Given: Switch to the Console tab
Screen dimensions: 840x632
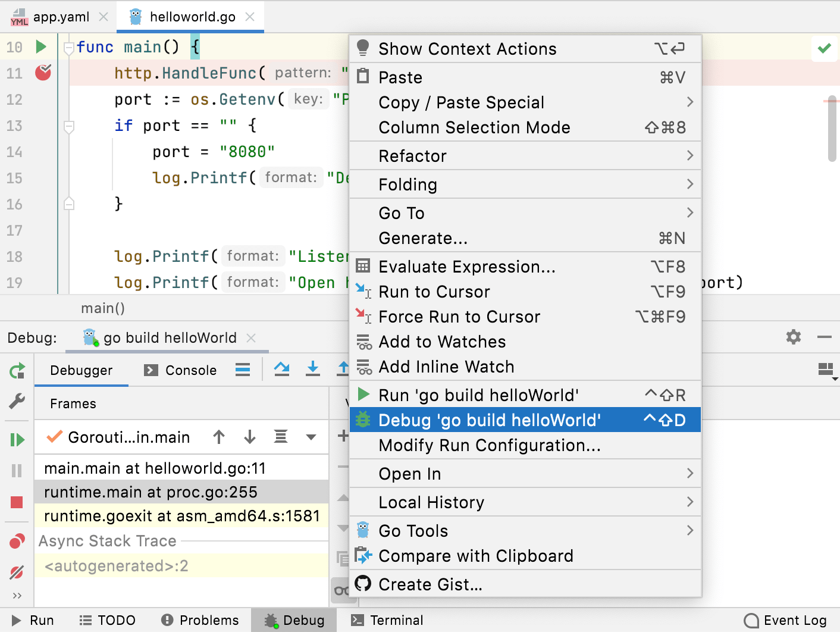Looking at the screenshot, I should click(x=189, y=370).
